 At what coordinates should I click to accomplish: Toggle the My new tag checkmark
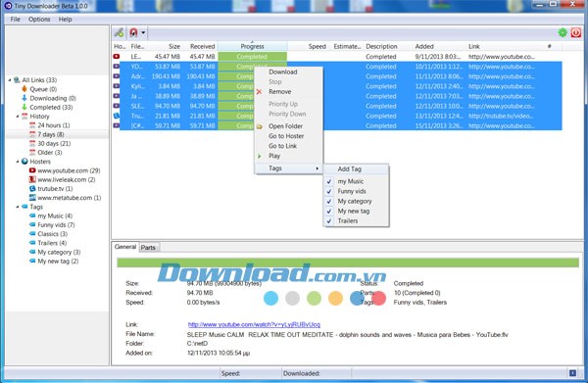[329, 211]
